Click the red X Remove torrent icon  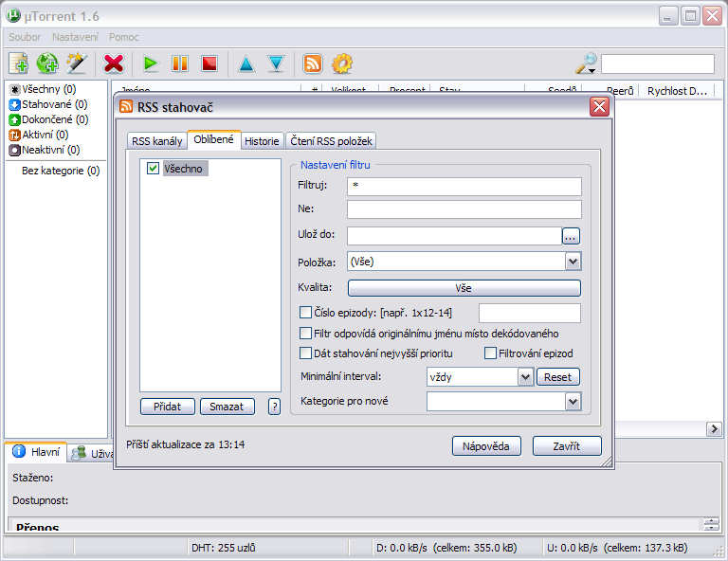[x=114, y=63]
